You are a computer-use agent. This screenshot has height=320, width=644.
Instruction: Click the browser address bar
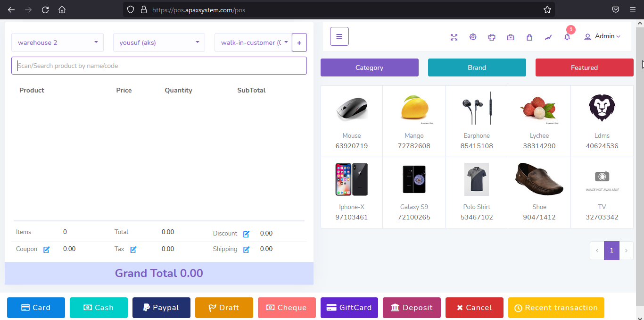[339, 9]
